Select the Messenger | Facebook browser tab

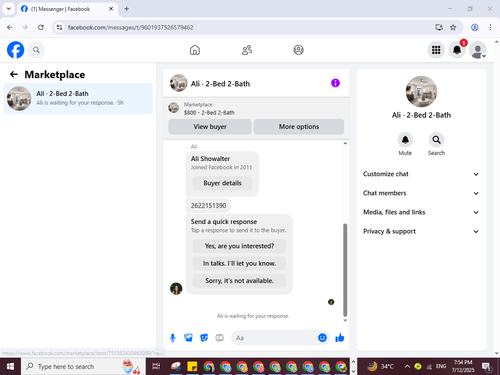pos(67,9)
